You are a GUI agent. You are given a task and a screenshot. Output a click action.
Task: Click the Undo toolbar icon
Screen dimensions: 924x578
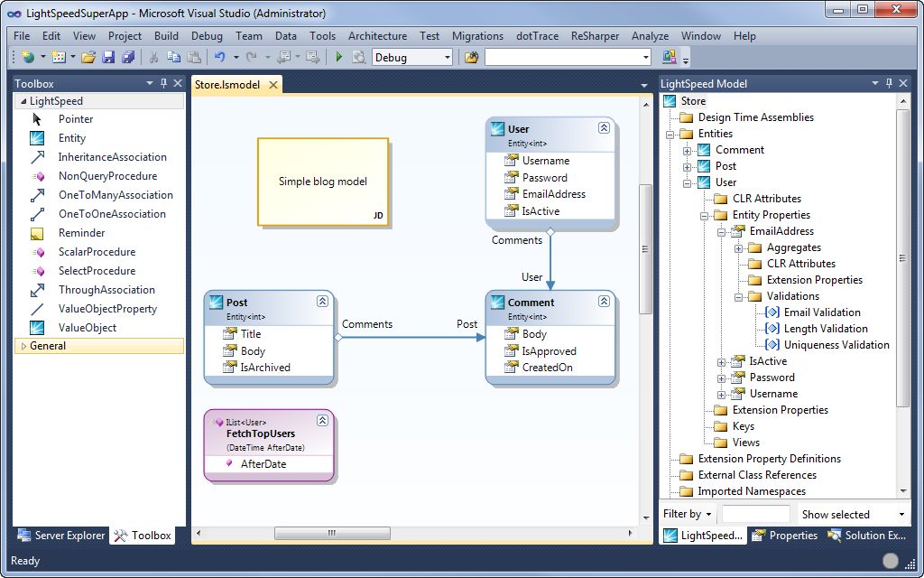tap(219, 57)
